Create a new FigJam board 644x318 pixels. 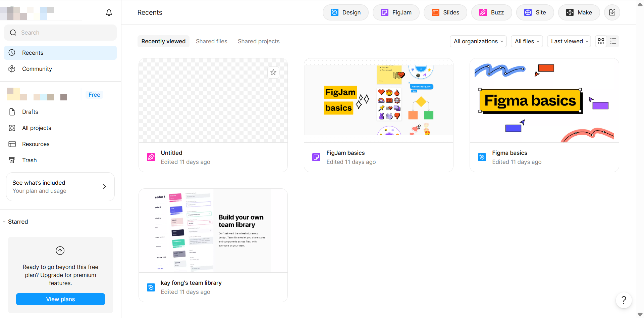pos(396,12)
